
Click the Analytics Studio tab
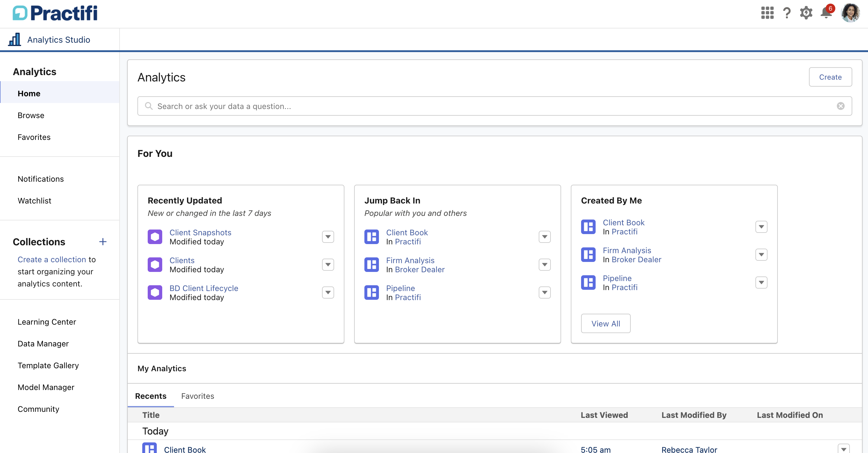pos(59,40)
